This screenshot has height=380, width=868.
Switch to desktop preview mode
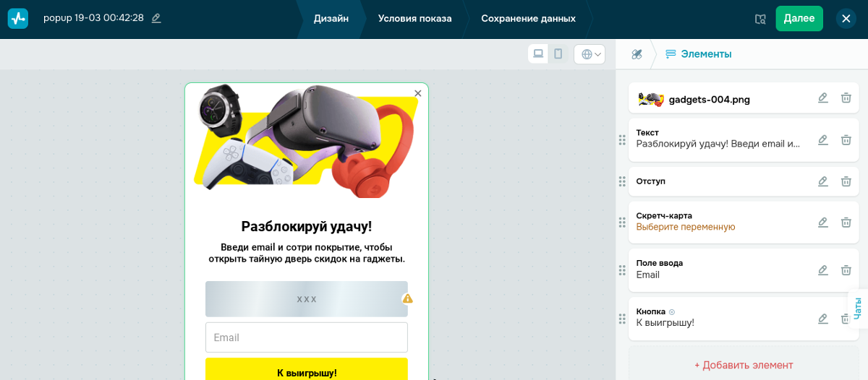pyautogui.click(x=538, y=53)
